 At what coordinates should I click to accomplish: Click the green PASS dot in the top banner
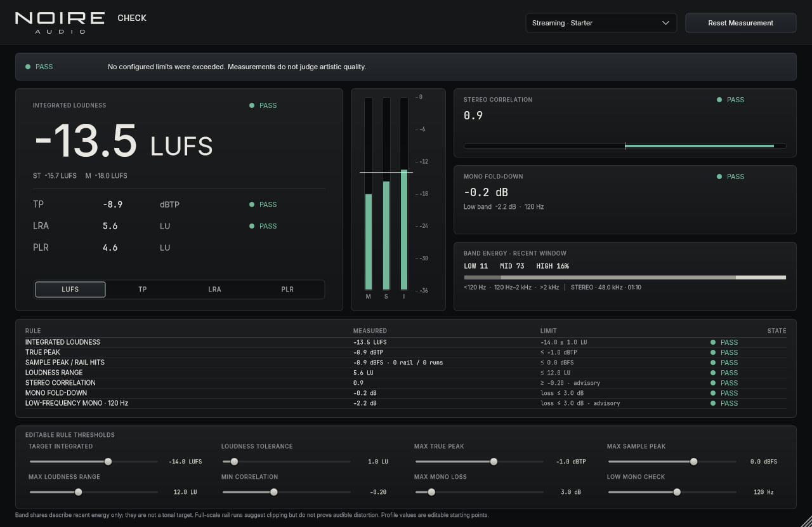click(x=28, y=67)
